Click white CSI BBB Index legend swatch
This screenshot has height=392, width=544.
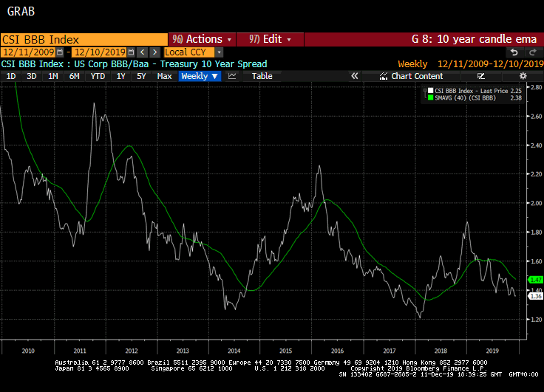431,91
